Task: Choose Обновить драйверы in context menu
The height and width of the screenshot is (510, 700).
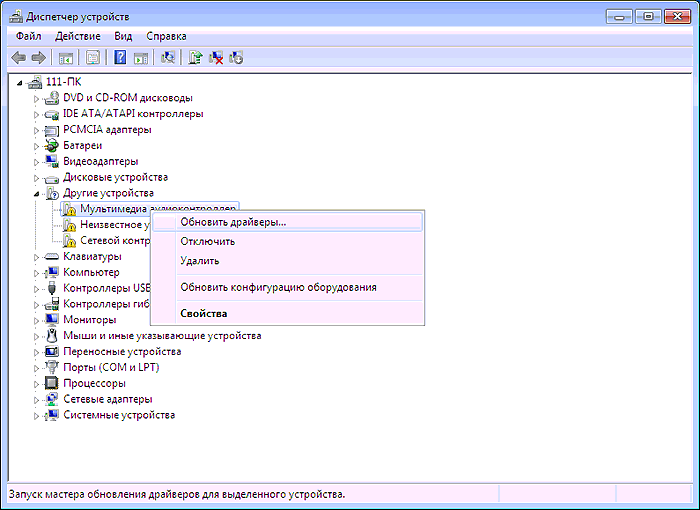Action: point(233,222)
